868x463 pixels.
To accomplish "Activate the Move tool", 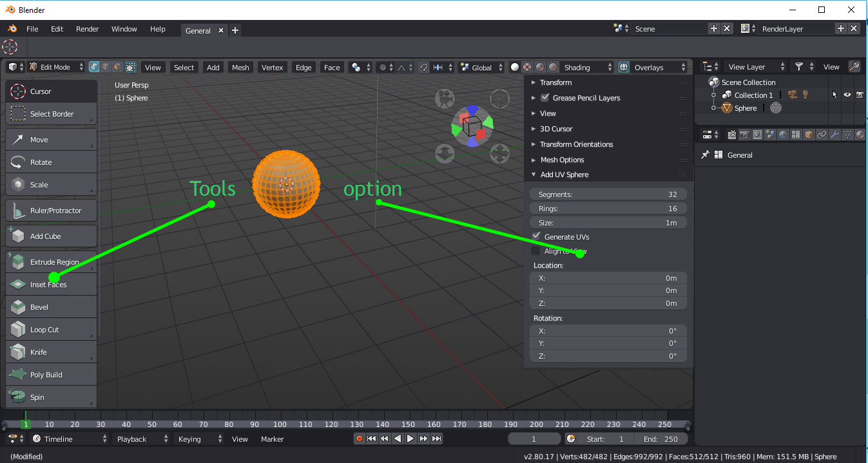I will [x=52, y=140].
